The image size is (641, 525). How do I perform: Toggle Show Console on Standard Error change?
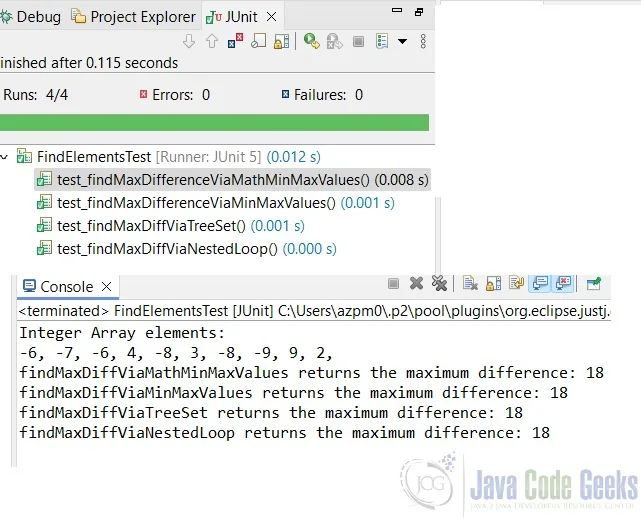point(563,283)
